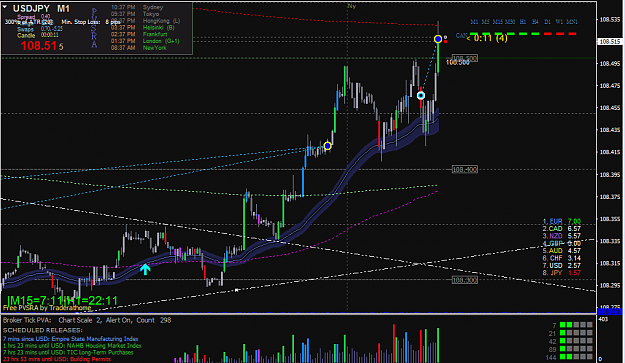Click the green trend bar under H4
Screen dimensions: 625x363
(535, 34)
